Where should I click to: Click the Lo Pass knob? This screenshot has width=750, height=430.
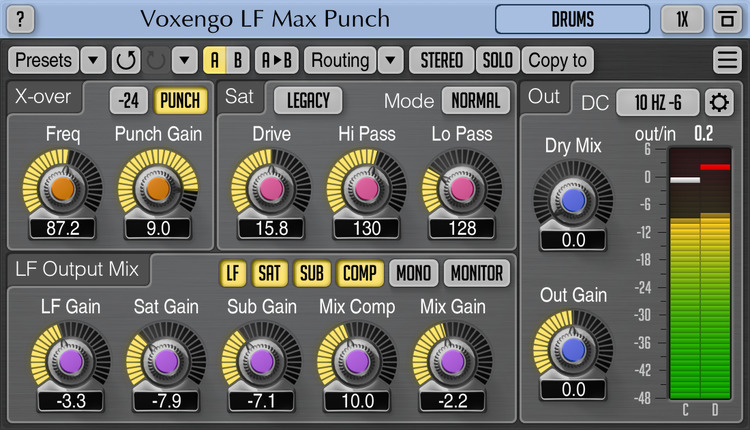click(462, 188)
